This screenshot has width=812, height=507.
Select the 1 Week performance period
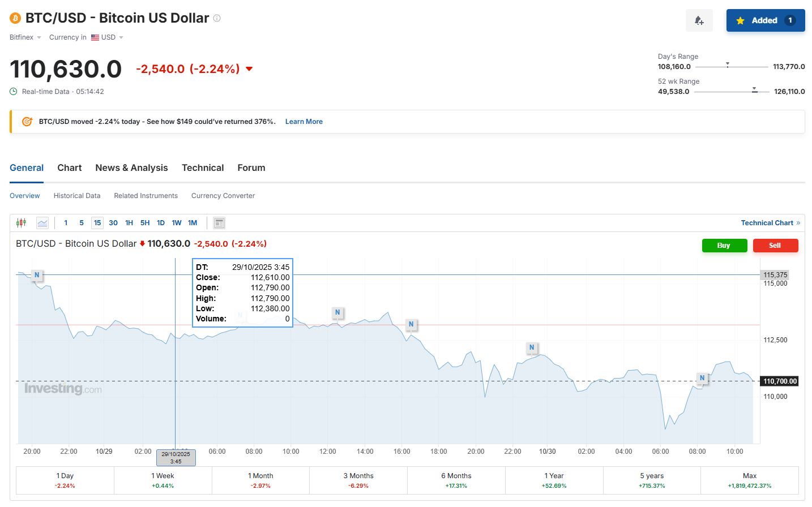click(x=163, y=480)
